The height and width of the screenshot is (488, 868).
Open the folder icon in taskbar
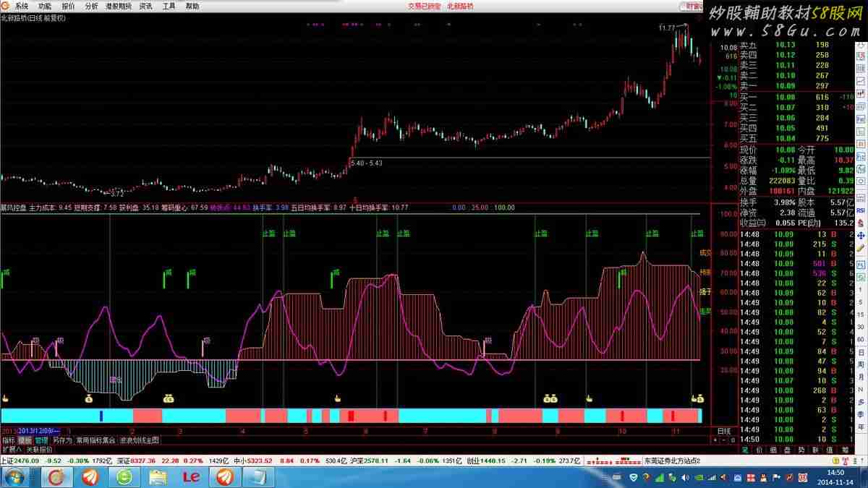point(158,477)
